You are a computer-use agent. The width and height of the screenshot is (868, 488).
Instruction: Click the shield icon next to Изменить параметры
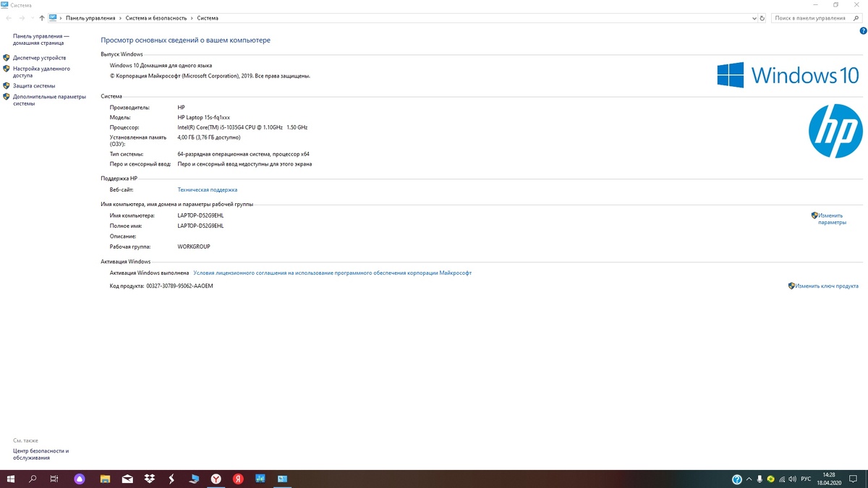coord(814,215)
